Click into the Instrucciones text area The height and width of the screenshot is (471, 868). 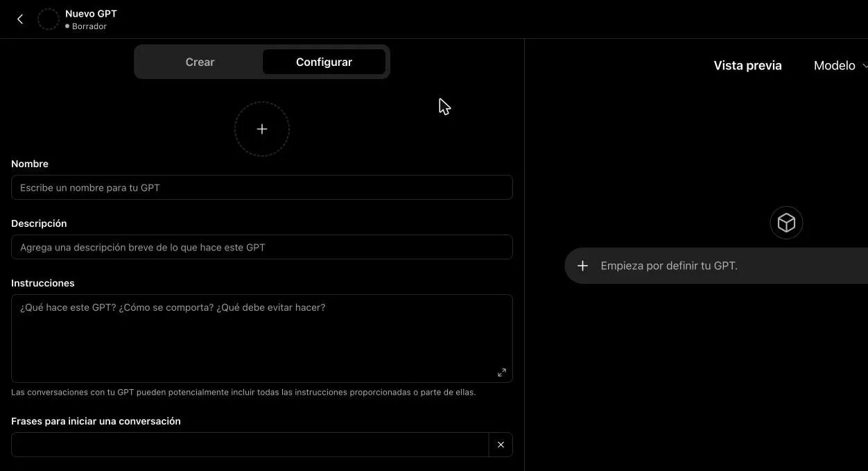[x=262, y=339]
